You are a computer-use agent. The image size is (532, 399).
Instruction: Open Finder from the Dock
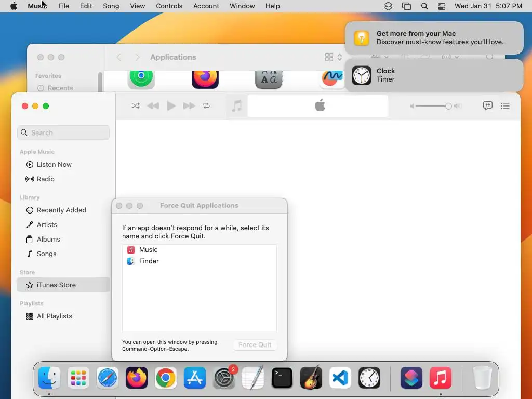pos(49,378)
